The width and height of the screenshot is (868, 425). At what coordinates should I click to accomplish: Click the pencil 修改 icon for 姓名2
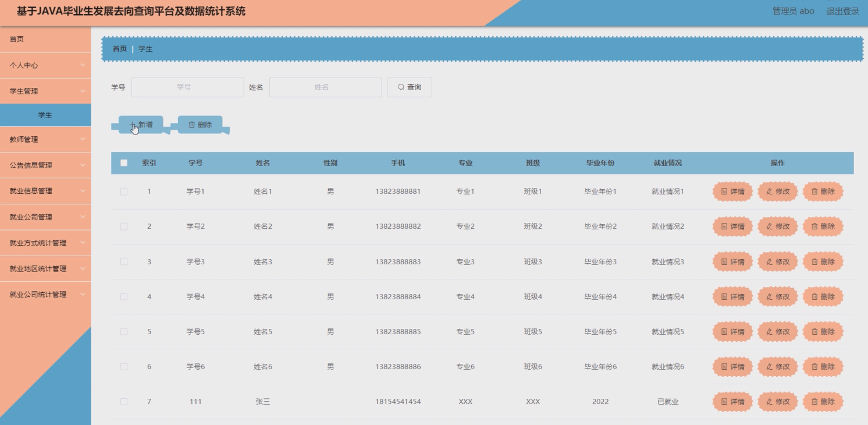point(770,226)
